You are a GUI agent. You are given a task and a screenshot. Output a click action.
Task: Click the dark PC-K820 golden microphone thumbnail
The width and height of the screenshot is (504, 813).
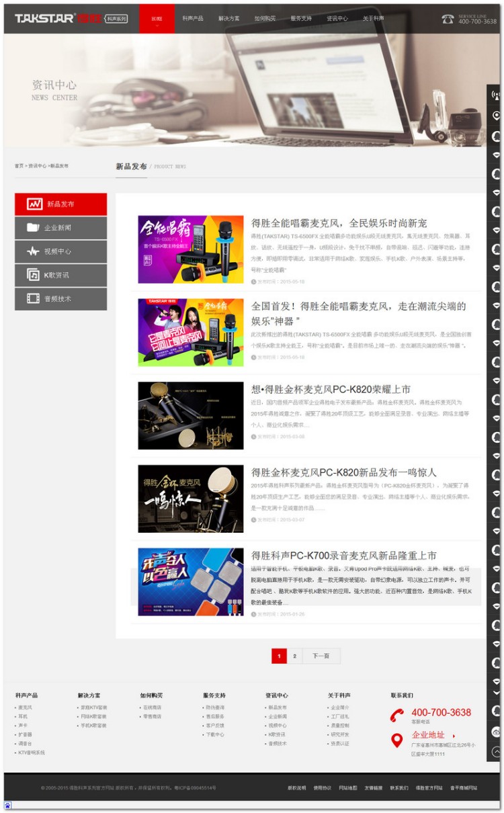(191, 416)
